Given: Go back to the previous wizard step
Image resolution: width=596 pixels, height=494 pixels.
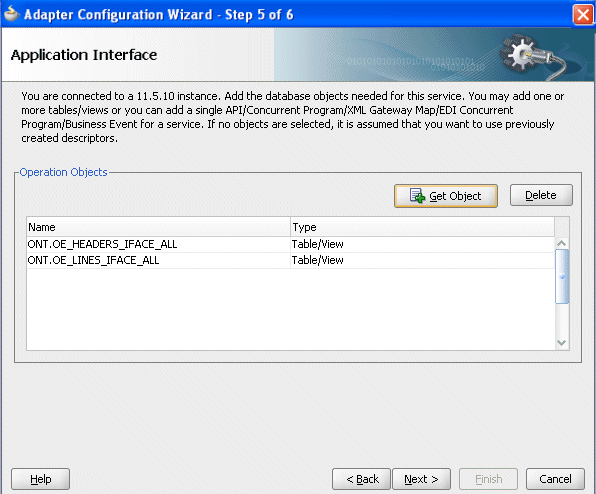Looking at the screenshot, I should coord(361,479).
